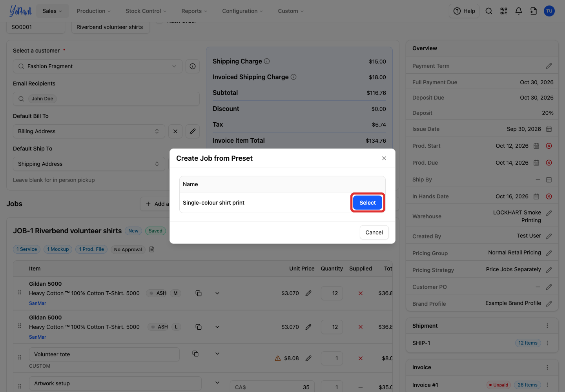
Task: Open the QR code scanner icon
Action: (504, 11)
